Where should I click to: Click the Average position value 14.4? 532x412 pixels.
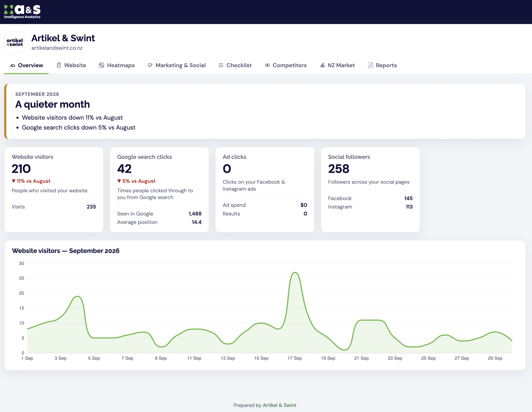tap(196, 222)
